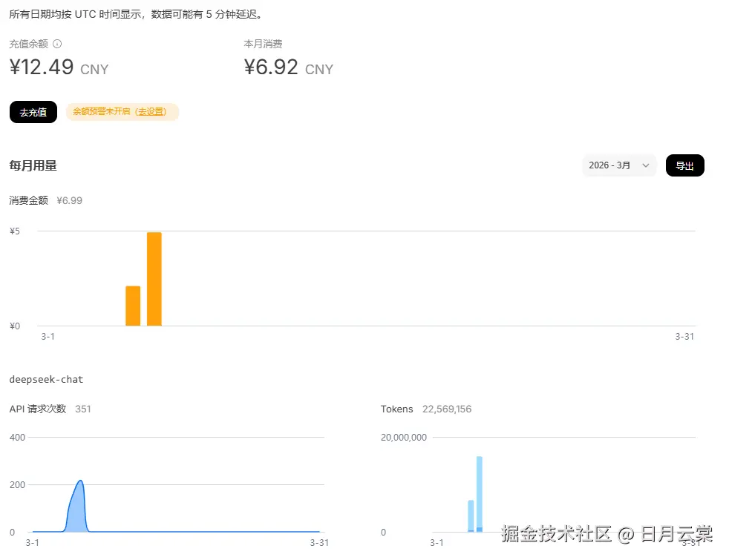Click the Tokens total 22,569,156
This screenshot has height=560, width=729.
(447, 409)
